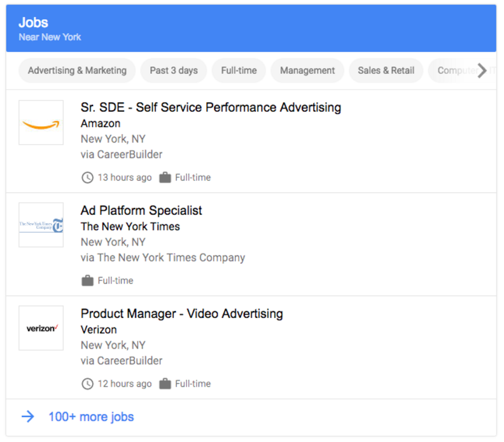Show more filter chips with the right chevron
Viewport: 504px width, 442px height.
tap(482, 71)
